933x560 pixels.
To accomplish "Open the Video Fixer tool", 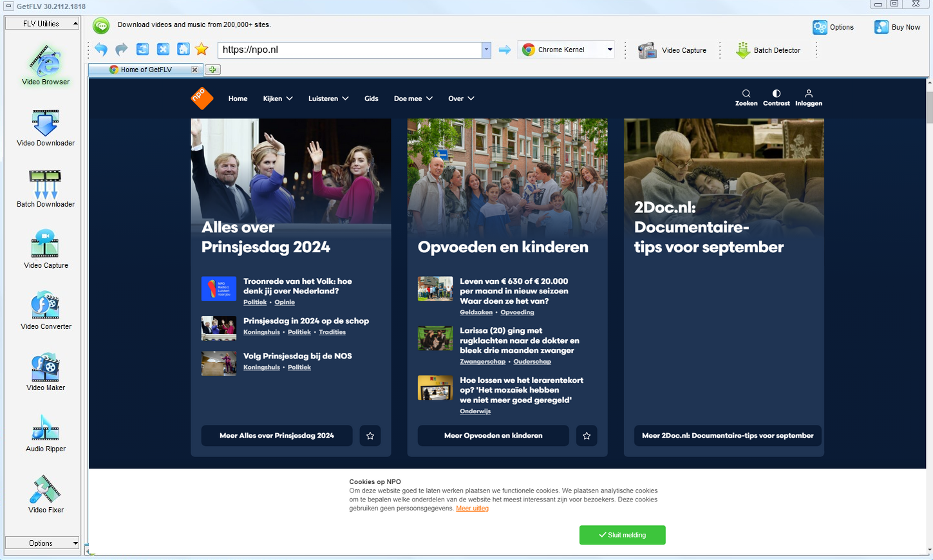I will (x=46, y=494).
